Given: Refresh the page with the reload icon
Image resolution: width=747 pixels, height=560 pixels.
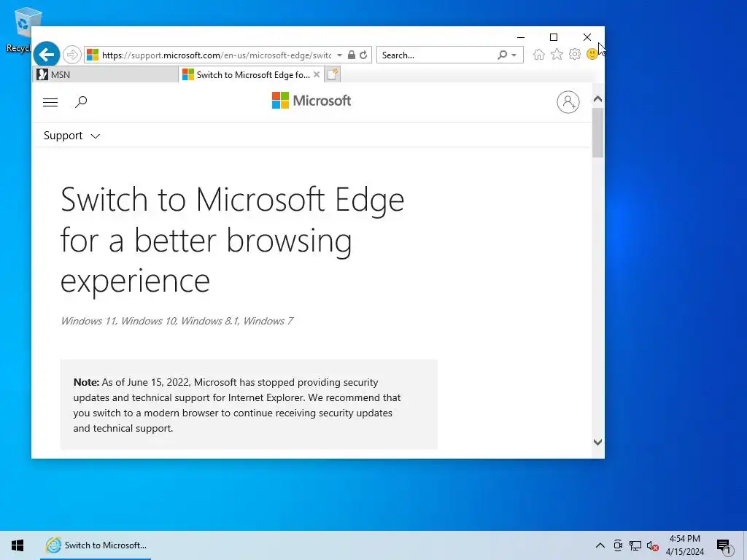Looking at the screenshot, I should pyautogui.click(x=363, y=55).
